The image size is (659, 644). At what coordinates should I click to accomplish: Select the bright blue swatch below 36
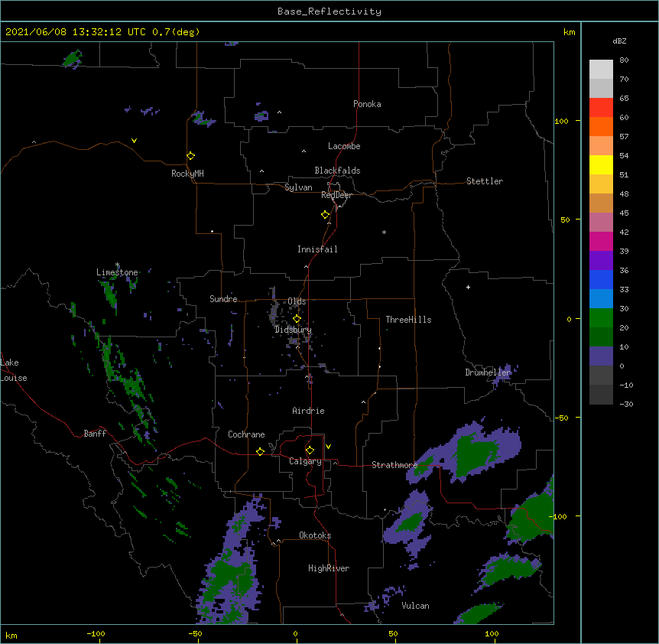point(601,279)
